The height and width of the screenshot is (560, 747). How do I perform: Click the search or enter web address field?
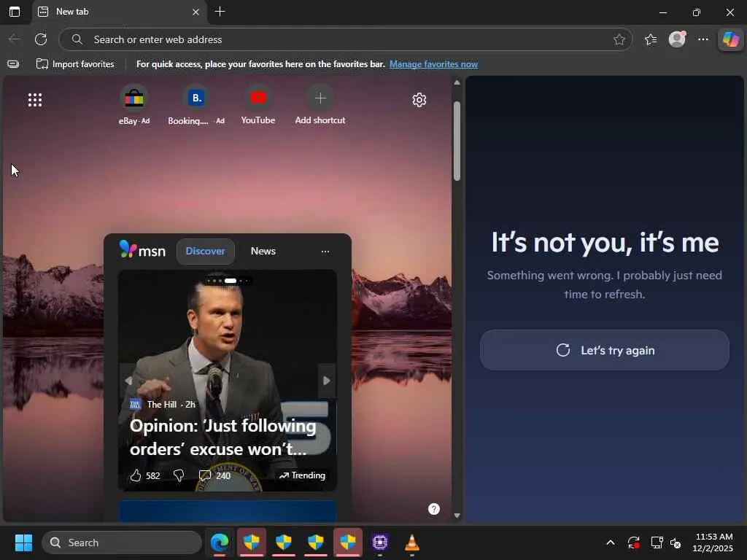(x=345, y=39)
